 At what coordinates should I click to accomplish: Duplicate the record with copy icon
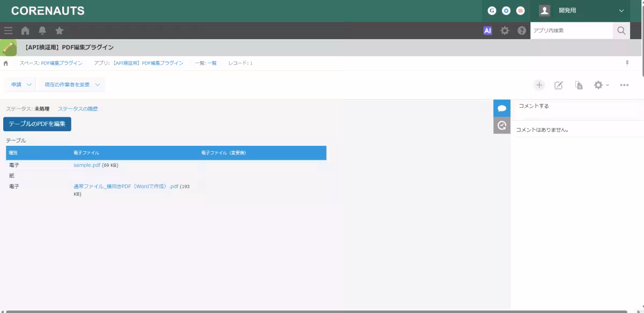[579, 85]
